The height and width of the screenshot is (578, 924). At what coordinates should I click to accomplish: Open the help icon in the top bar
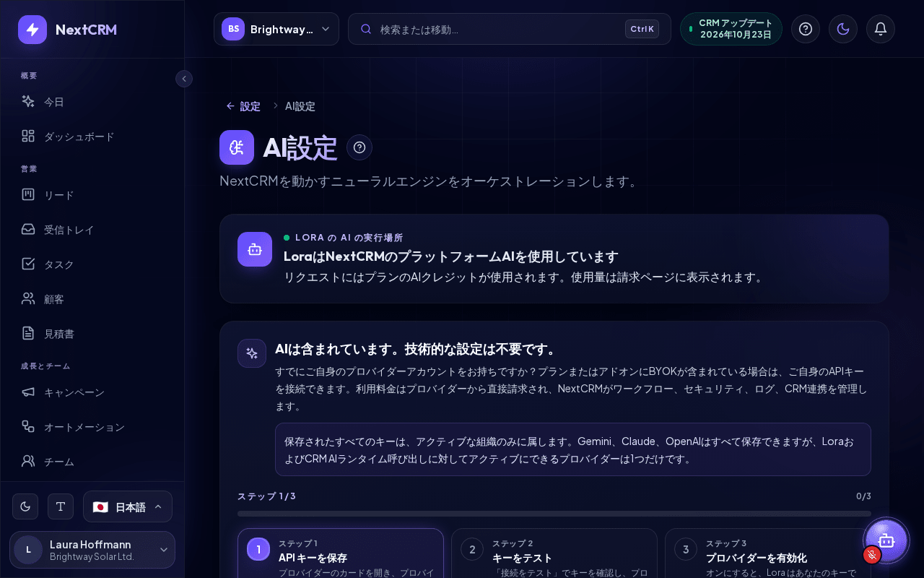pos(806,29)
